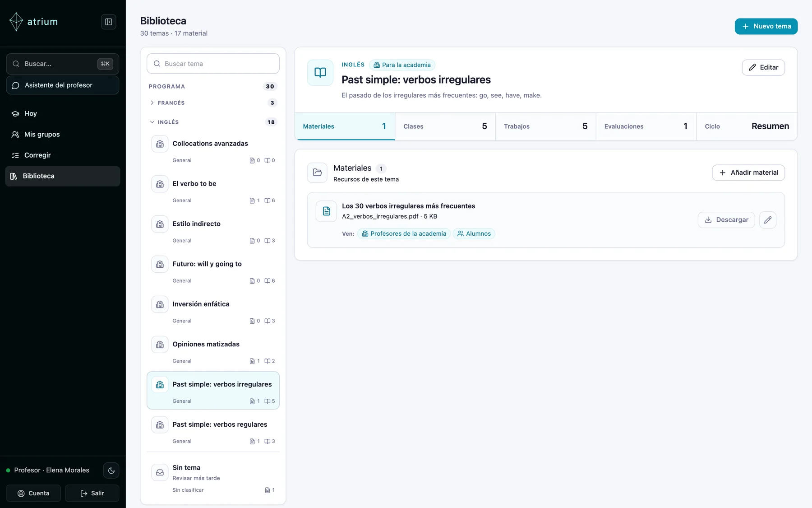The height and width of the screenshot is (508, 812).
Task: Download the verbos irregulares PDF
Action: click(x=726, y=220)
